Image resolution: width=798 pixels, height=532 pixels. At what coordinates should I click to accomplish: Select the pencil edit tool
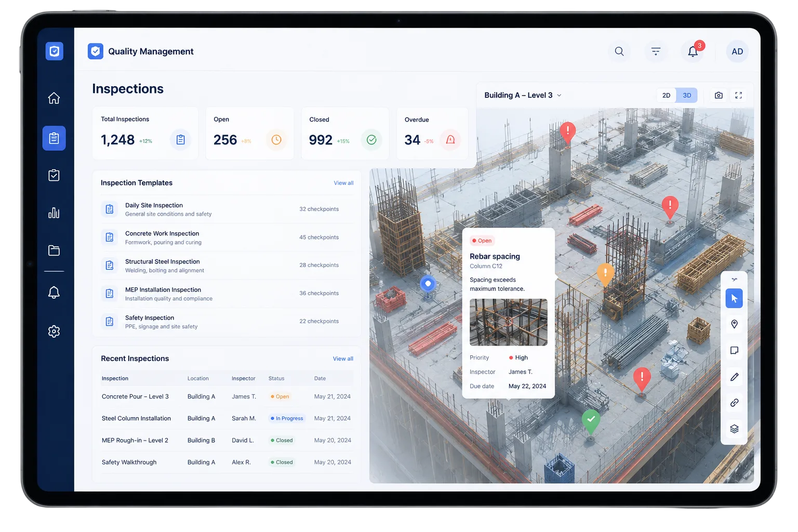734,377
